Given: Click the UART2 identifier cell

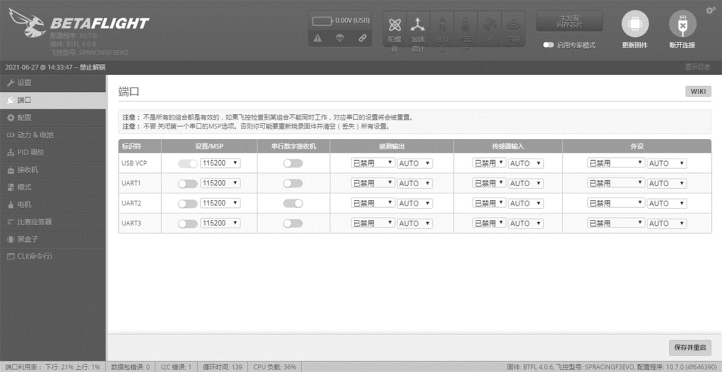Looking at the screenshot, I should [140, 203].
